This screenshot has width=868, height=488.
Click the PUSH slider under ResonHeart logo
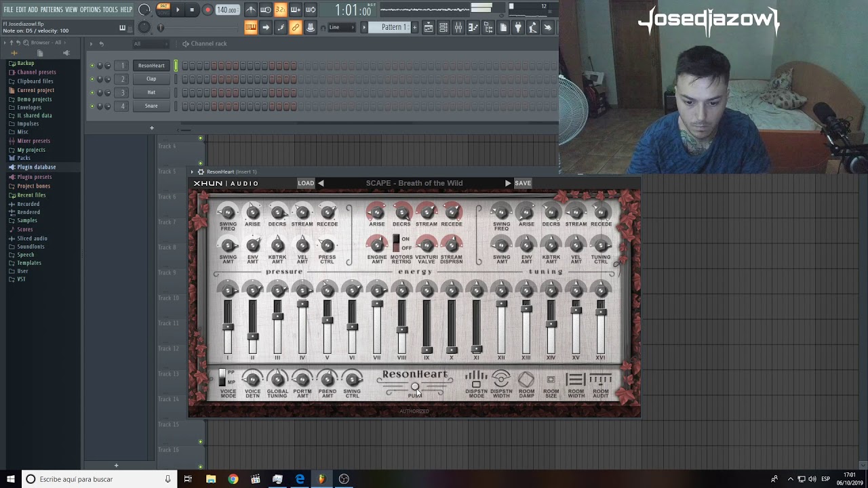click(415, 388)
